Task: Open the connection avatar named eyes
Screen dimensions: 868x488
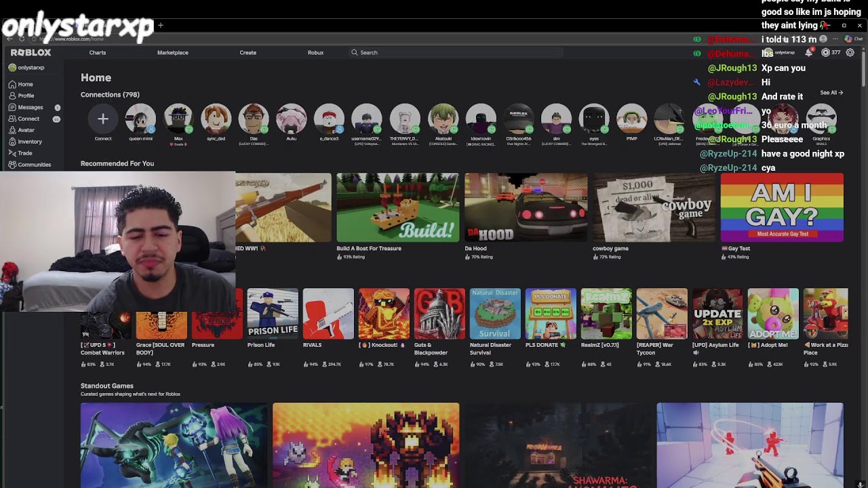Action: 594,119
